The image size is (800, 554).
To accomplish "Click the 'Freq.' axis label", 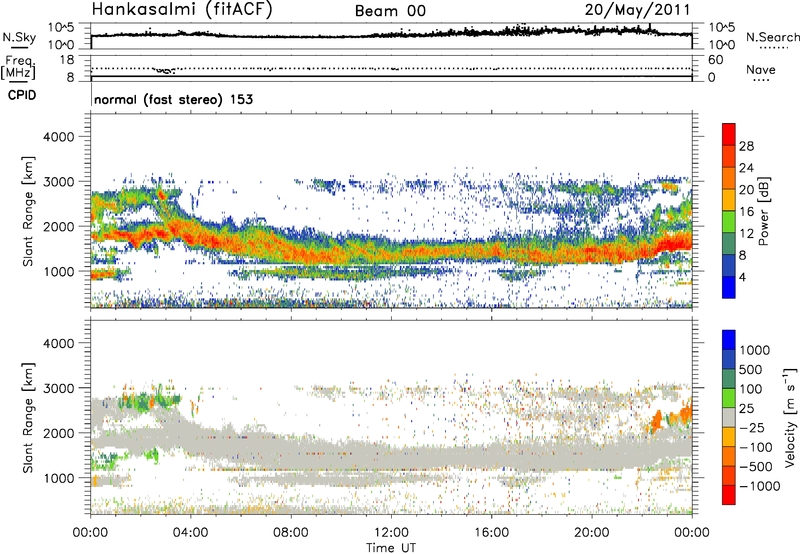I will (x=19, y=61).
